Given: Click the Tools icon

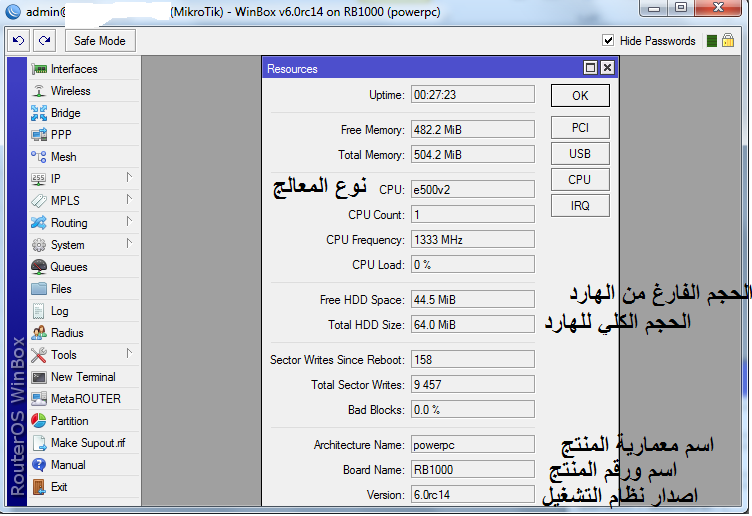Looking at the screenshot, I should coord(39,355).
